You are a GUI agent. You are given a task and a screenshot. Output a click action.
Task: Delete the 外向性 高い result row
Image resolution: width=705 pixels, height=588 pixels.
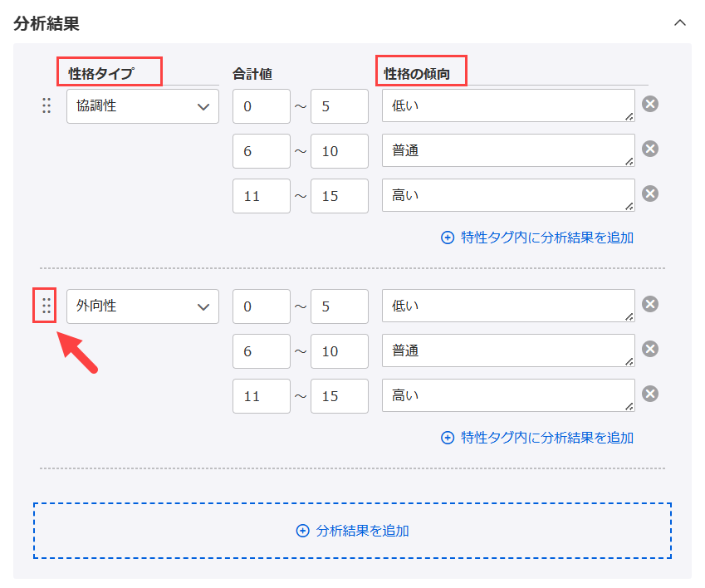coord(651,394)
